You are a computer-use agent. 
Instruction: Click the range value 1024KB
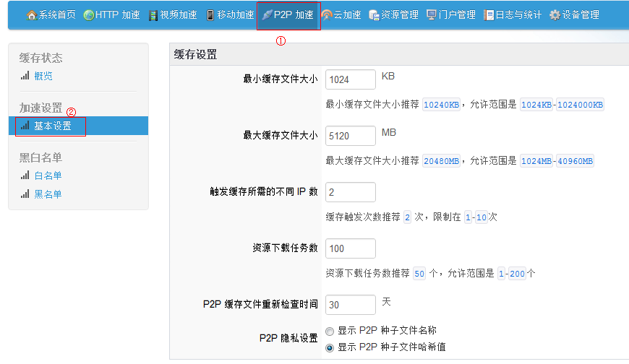click(x=536, y=105)
